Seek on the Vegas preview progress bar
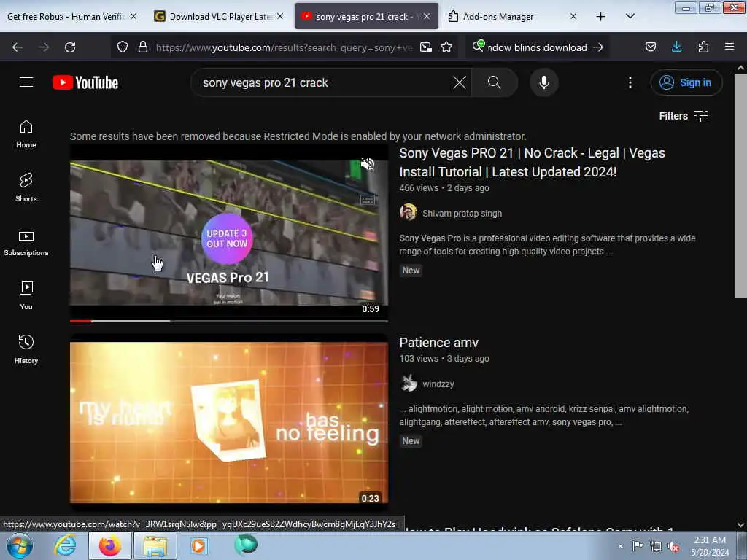Screen dimensions: 747x560 [228, 321]
